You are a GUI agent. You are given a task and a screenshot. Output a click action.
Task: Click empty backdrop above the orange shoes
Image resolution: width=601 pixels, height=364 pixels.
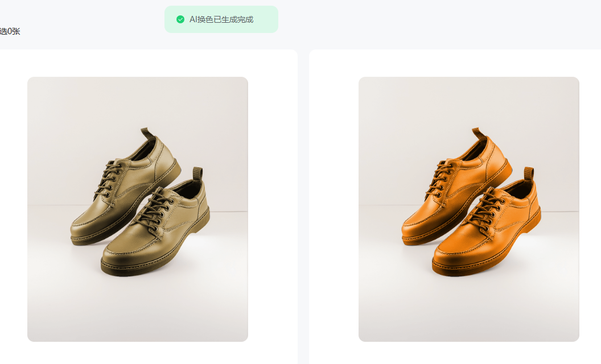tap(469, 102)
